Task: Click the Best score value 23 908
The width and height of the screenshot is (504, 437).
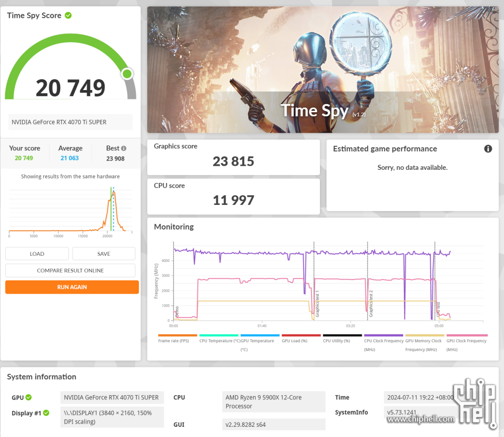Action: (x=115, y=159)
